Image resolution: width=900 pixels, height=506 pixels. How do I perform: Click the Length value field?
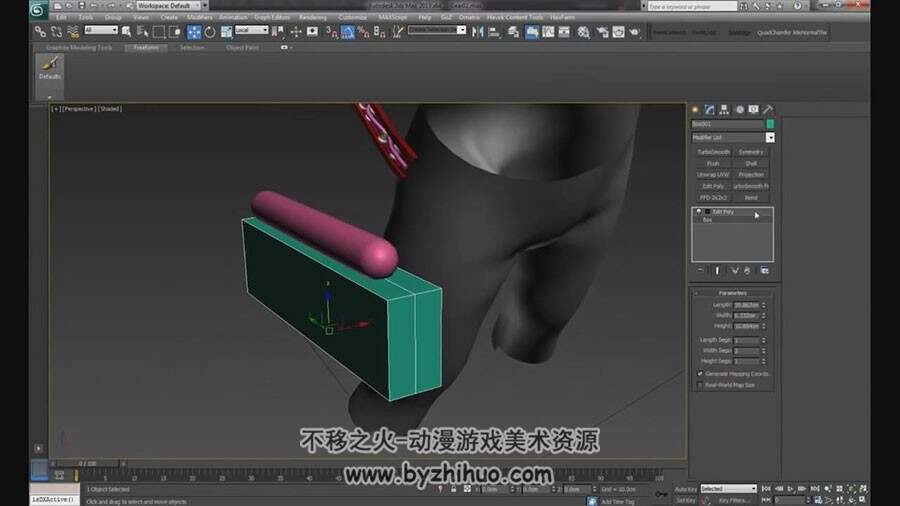point(747,305)
